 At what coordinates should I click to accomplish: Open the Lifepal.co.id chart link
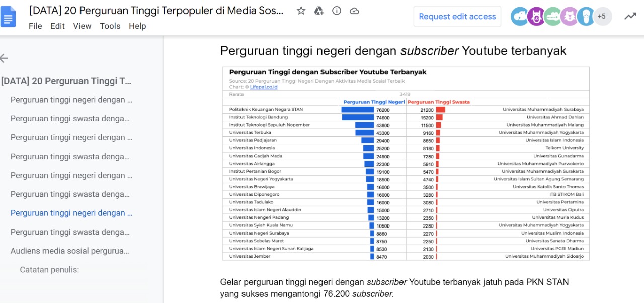click(x=264, y=86)
